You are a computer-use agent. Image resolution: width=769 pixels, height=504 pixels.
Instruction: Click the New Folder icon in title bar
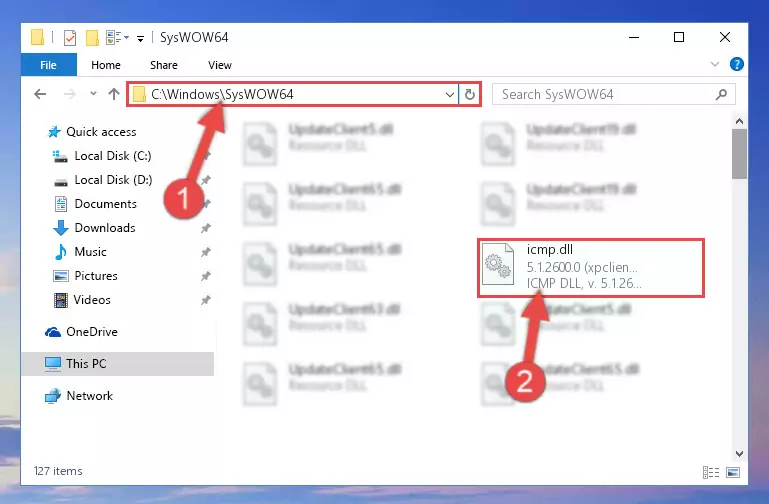click(x=92, y=37)
